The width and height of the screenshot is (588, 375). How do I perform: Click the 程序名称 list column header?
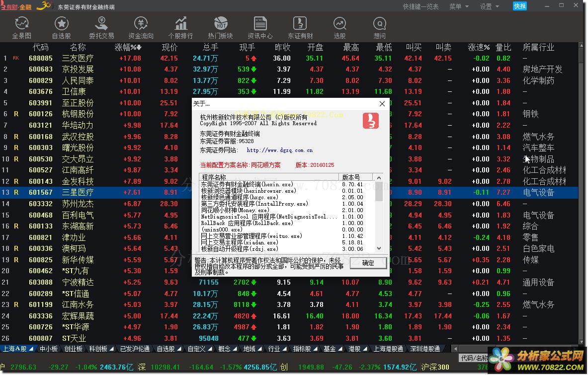click(x=269, y=177)
